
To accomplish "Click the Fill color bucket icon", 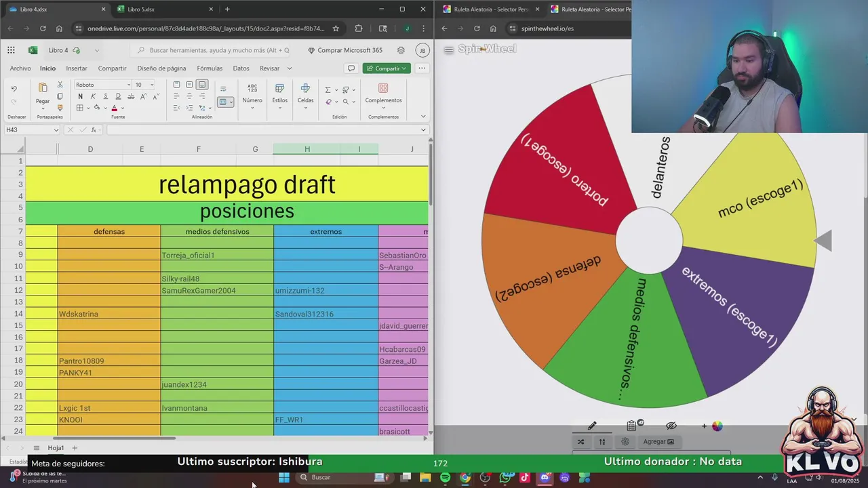I will [x=97, y=108].
